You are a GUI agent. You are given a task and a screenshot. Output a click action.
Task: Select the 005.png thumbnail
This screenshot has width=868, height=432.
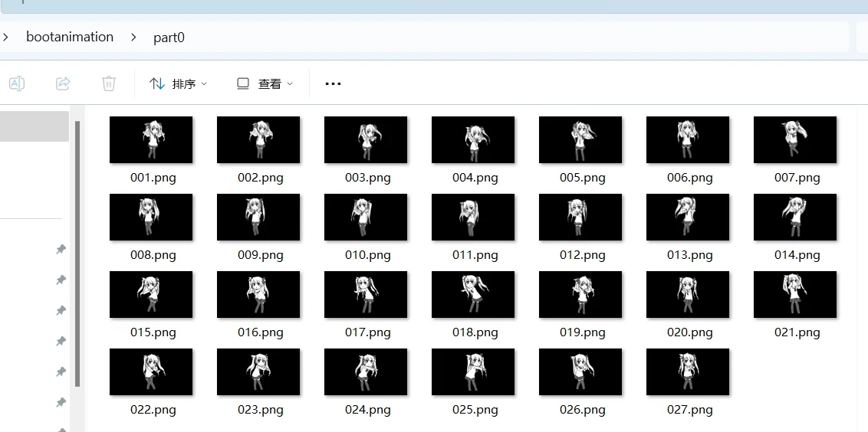(580, 139)
